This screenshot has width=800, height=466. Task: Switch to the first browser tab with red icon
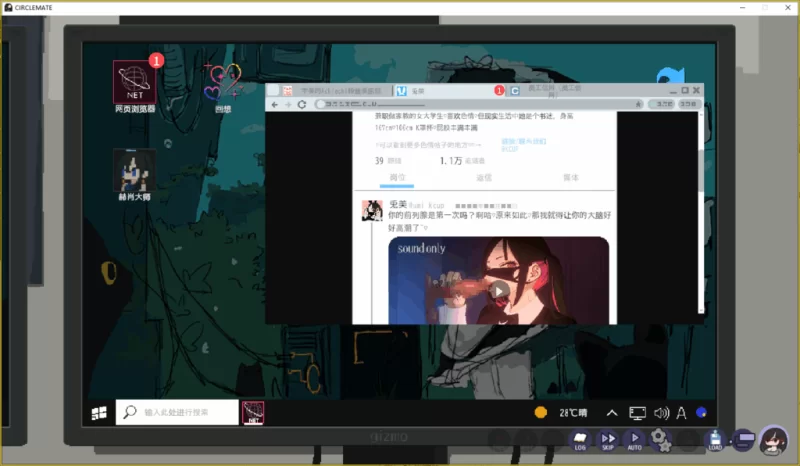point(337,91)
